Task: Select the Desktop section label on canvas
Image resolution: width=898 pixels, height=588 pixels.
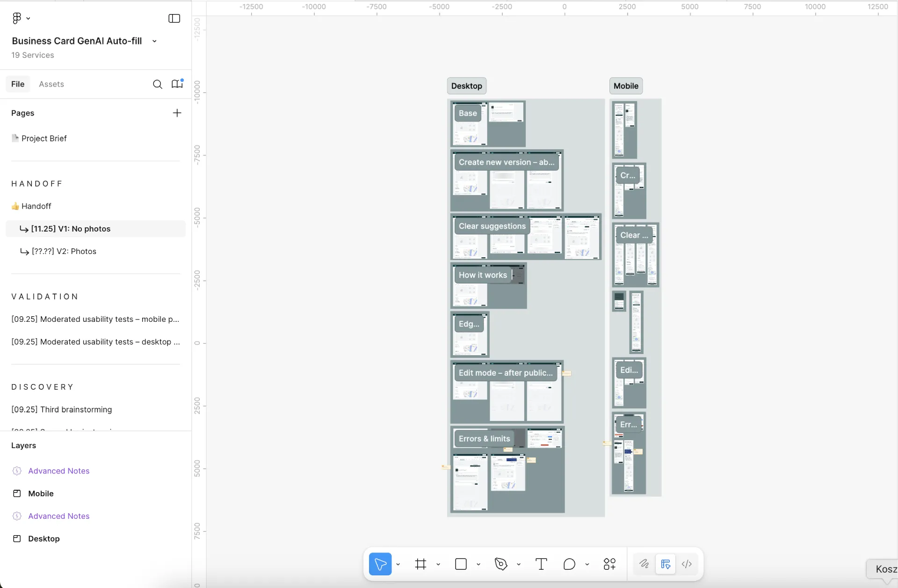Action: pos(467,86)
